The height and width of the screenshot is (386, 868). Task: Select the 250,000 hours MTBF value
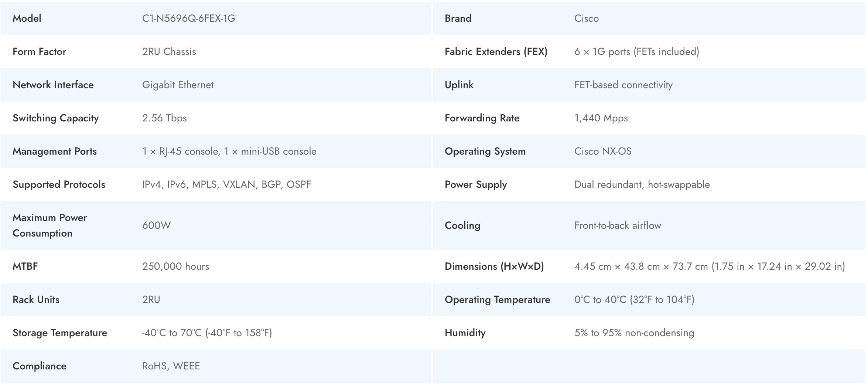(x=175, y=266)
